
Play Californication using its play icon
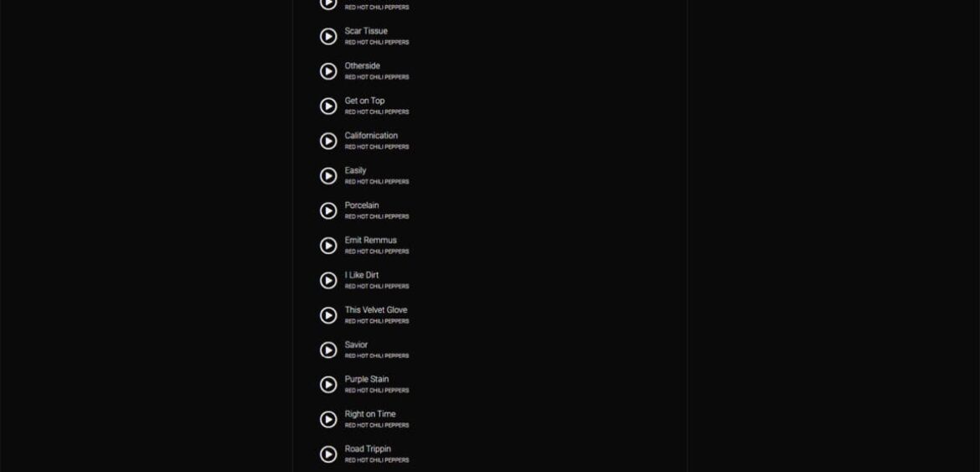pyautogui.click(x=328, y=142)
